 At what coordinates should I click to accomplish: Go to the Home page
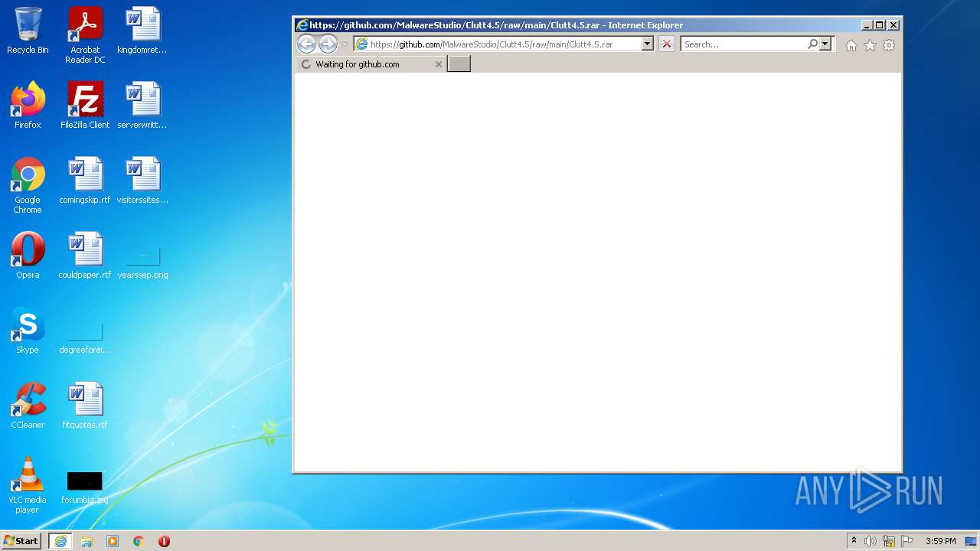pos(851,45)
